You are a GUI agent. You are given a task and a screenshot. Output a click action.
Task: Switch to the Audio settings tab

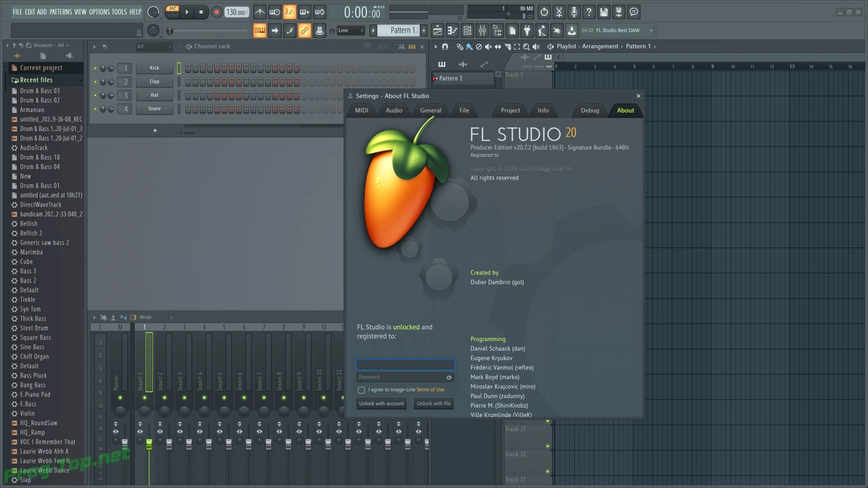click(x=394, y=111)
